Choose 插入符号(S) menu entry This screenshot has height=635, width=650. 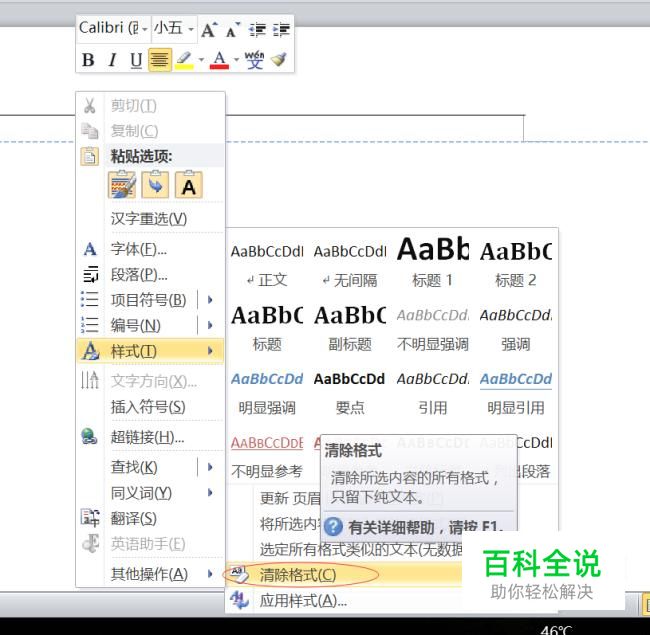[150, 407]
